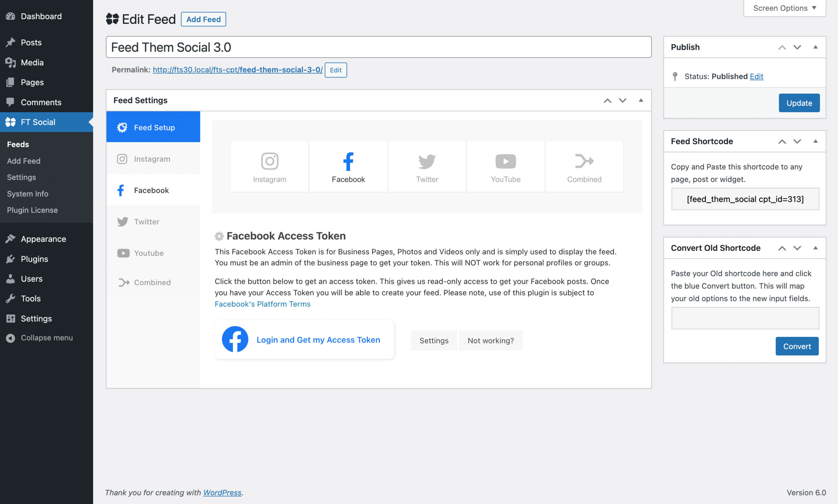Select the YouTube feed type card

tap(506, 167)
